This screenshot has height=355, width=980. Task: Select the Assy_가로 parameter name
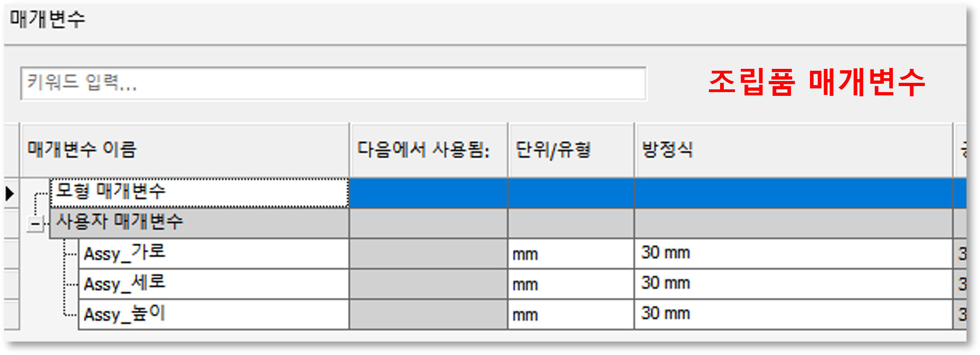click(x=213, y=254)
